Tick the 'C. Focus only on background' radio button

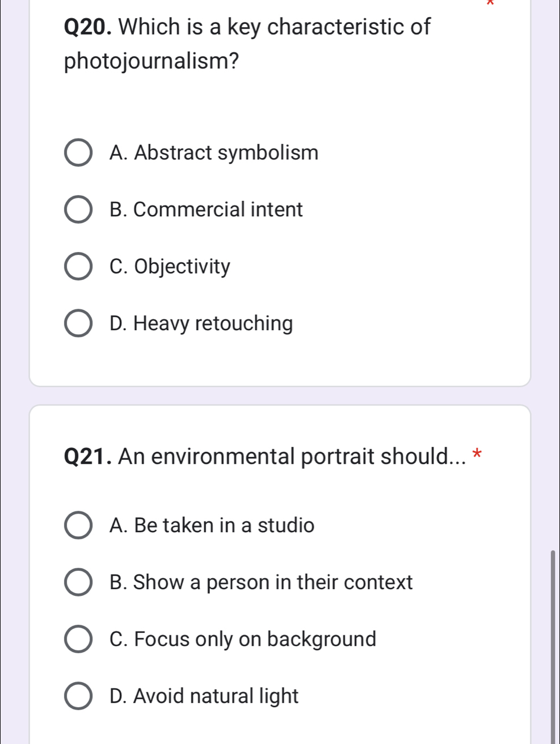78,639
